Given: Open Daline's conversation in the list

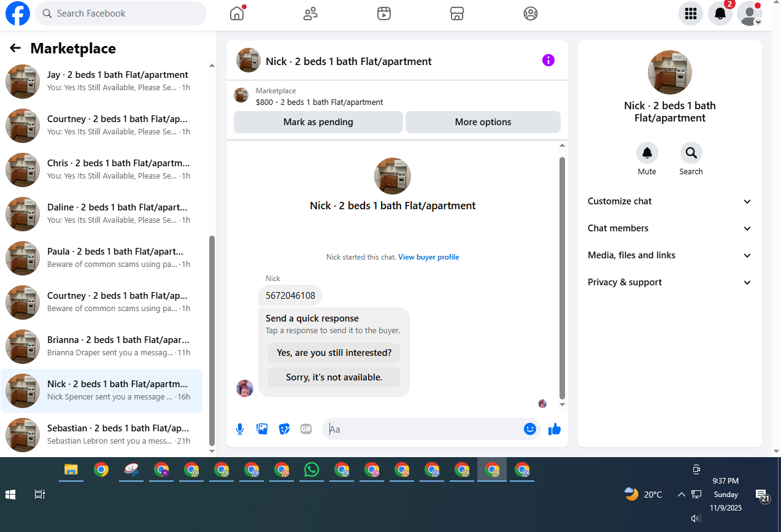Looking at the screenshot, I should [x=102, y=214].
